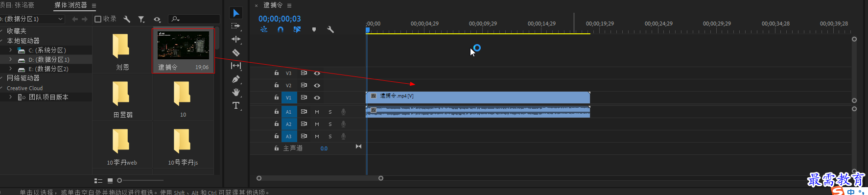Target audio track A1 header
This screenshot has width=868, height=195.
coord(289,112)
